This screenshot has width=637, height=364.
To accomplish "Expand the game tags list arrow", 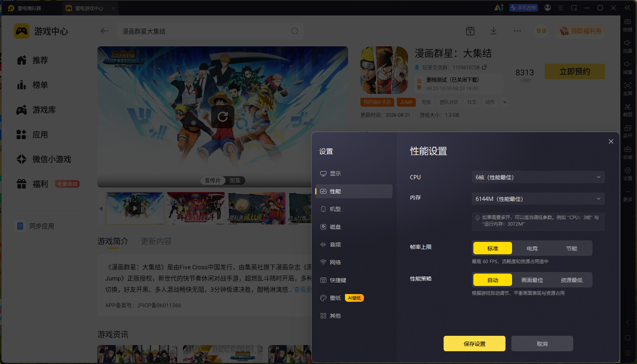I will (505, 102).
